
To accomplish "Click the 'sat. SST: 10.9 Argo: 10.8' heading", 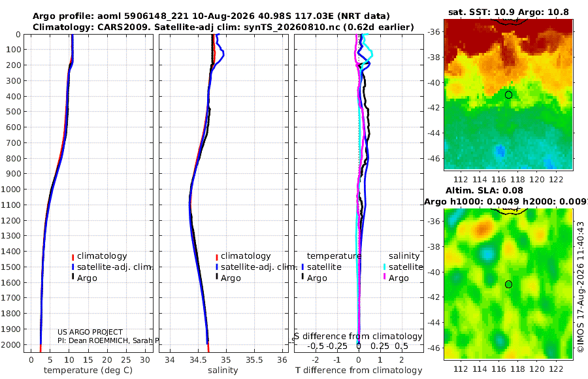I will coord(508,12).
